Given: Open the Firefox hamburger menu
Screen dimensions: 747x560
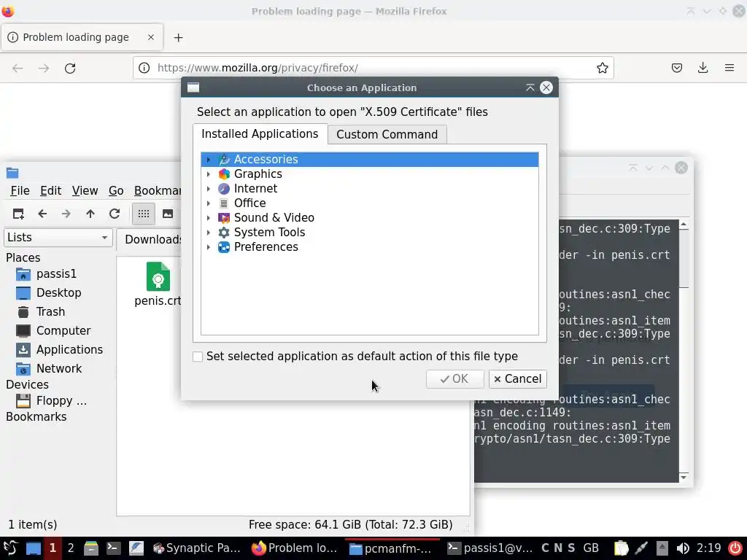Looking at the screenshot, I should pyautogui.click(x=729, y=68).
